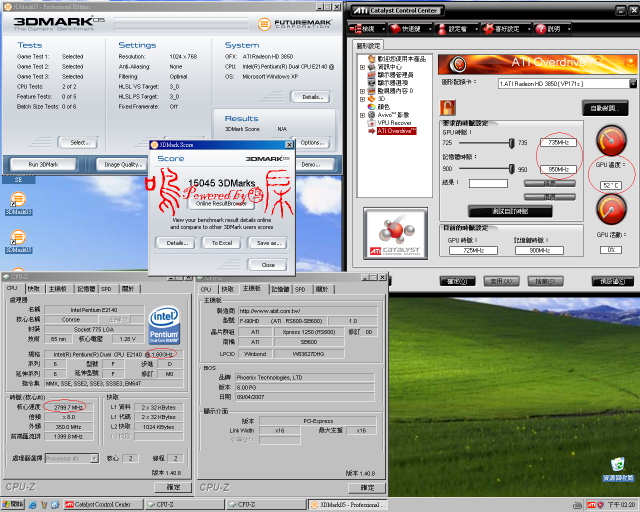Open the Help dropdown with question mark icon

(553, 29)
